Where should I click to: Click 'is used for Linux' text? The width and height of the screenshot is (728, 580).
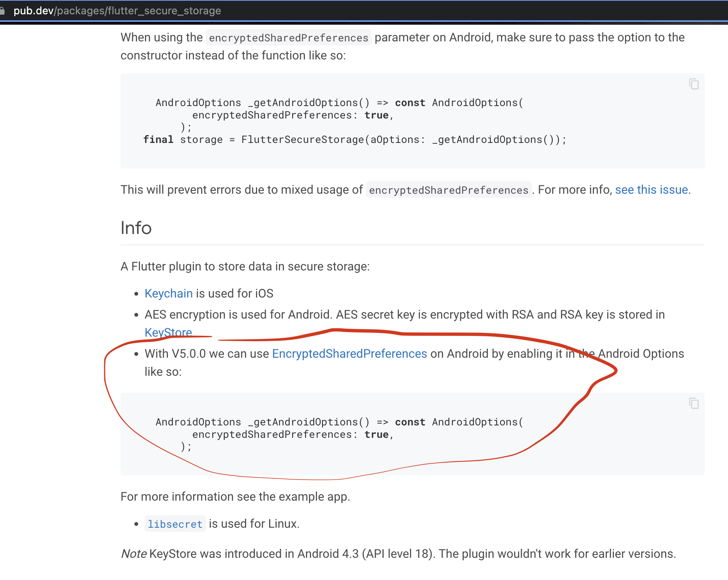coord(254,524)
